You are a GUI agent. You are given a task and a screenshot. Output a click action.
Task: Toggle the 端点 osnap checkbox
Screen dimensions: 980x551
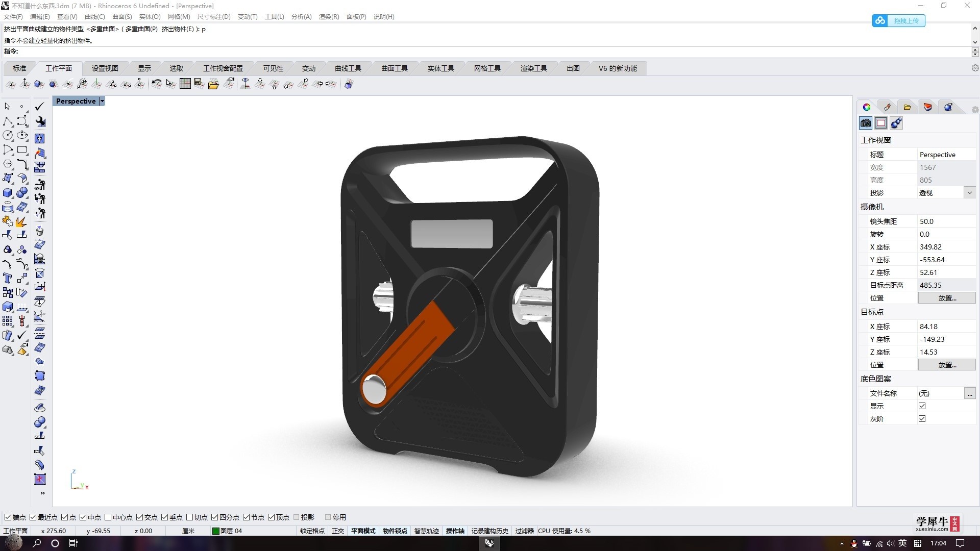[x=8, y=517]
